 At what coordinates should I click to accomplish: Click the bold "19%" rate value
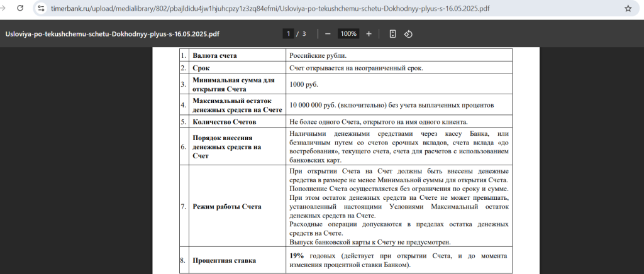pyautogui.click(x=297, y=256)
